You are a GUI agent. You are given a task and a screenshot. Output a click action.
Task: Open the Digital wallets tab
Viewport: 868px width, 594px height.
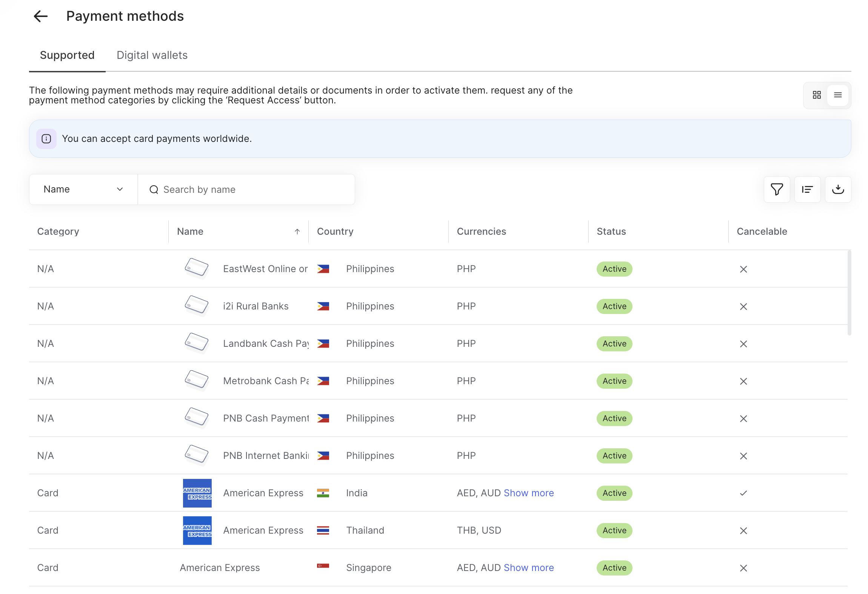(152, 55)
